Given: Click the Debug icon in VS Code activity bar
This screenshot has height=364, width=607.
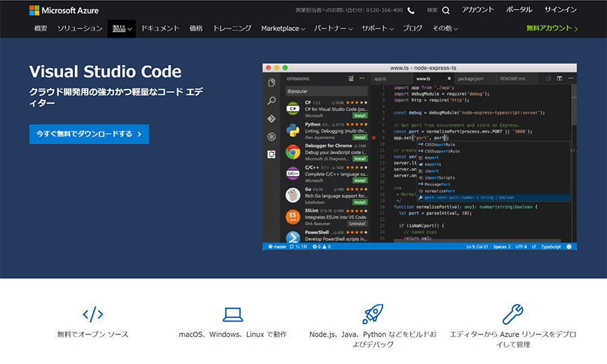Looking at the screenshot, I should (272, 137).
